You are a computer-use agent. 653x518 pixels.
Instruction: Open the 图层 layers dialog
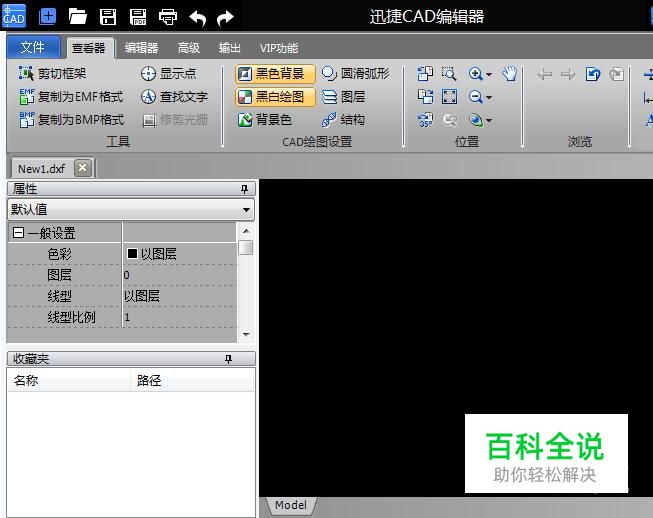tap(343, 97)
